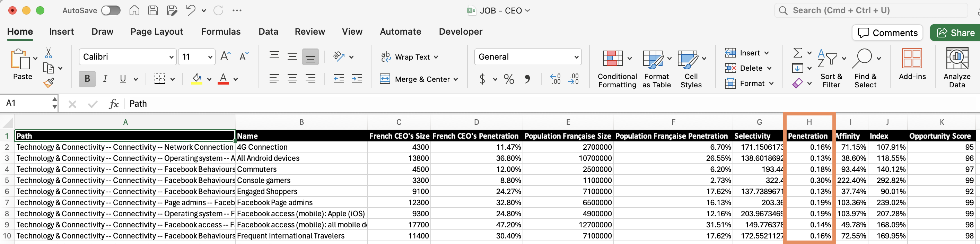
Task: Activate the Format Painter brush
Action: (48, 82)
